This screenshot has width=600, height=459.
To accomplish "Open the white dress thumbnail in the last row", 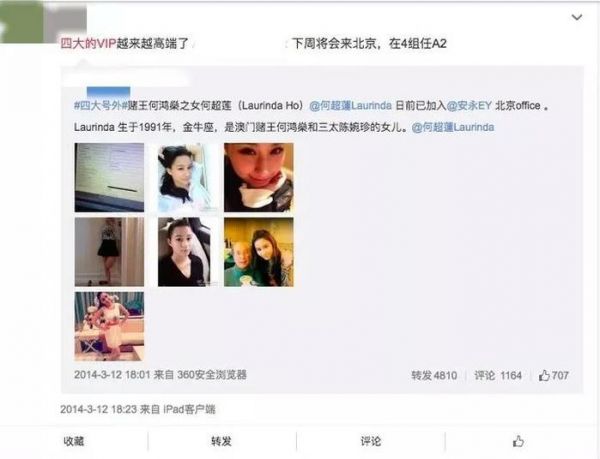I will click(x=109, y=326).
